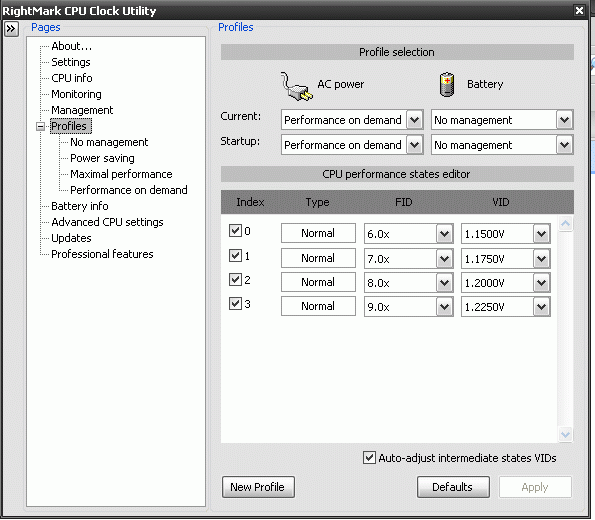595x520 pixels.
Task: Open Current AC power profile dropdown
Action: 415,120
